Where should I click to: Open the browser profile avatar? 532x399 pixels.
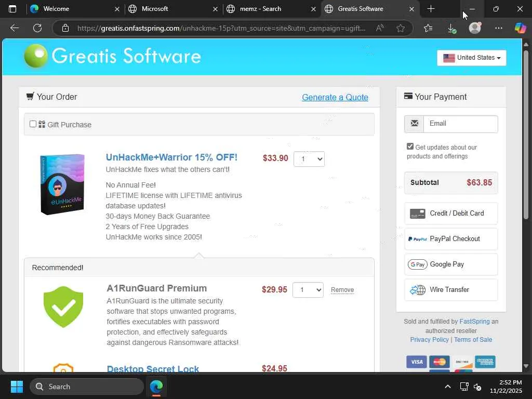coord(475,28)
